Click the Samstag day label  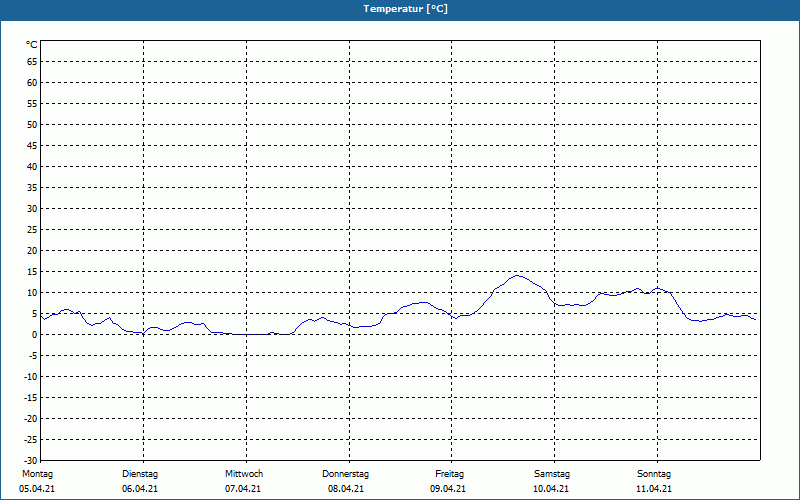(x=552, y=474)
